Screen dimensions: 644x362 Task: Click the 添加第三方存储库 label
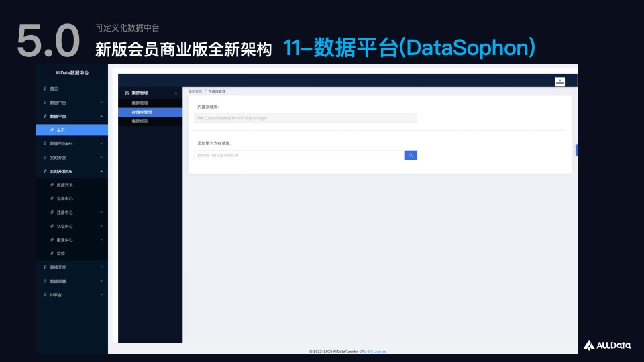215,143
